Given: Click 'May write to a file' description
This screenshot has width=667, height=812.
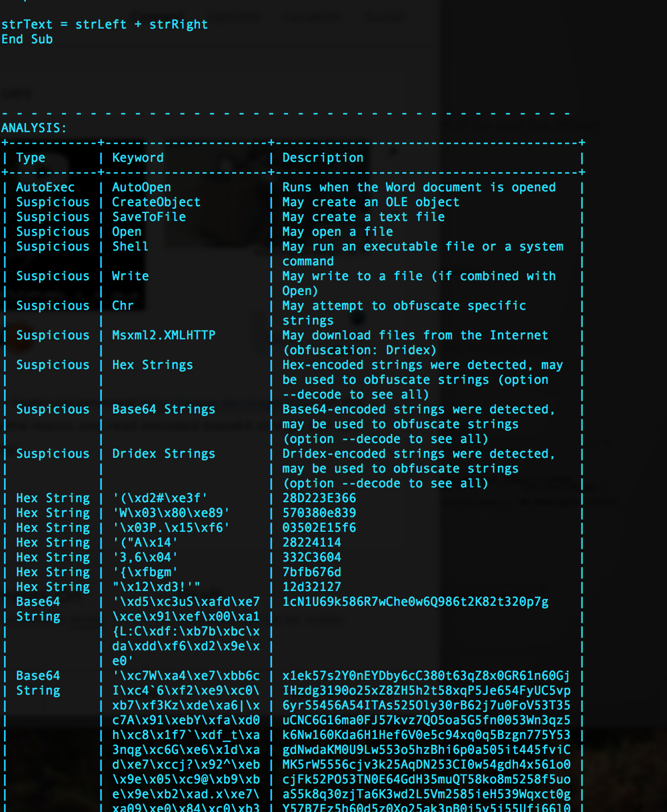Looking at the screenshot, I should (x=353, y=276).
